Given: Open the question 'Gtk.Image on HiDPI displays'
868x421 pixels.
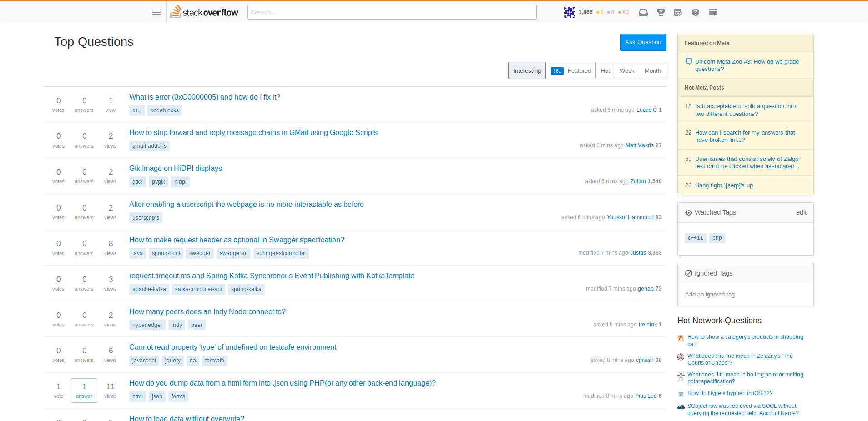Looking at the screenshot, I should (x=175, y=168).
